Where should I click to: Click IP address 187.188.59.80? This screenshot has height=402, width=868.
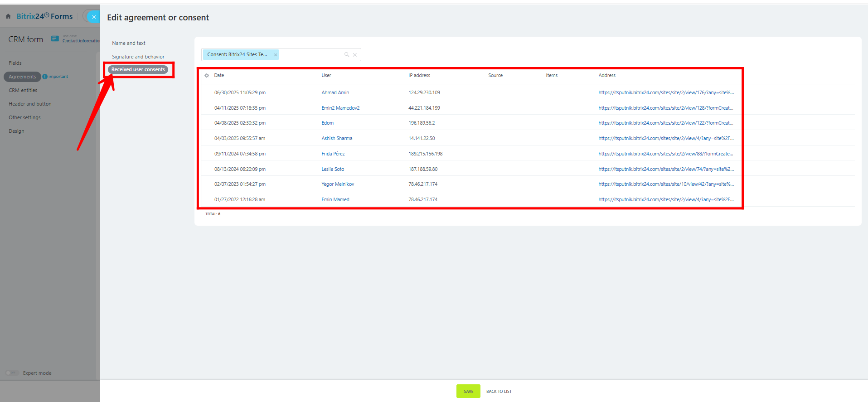[x=423, y=169]
